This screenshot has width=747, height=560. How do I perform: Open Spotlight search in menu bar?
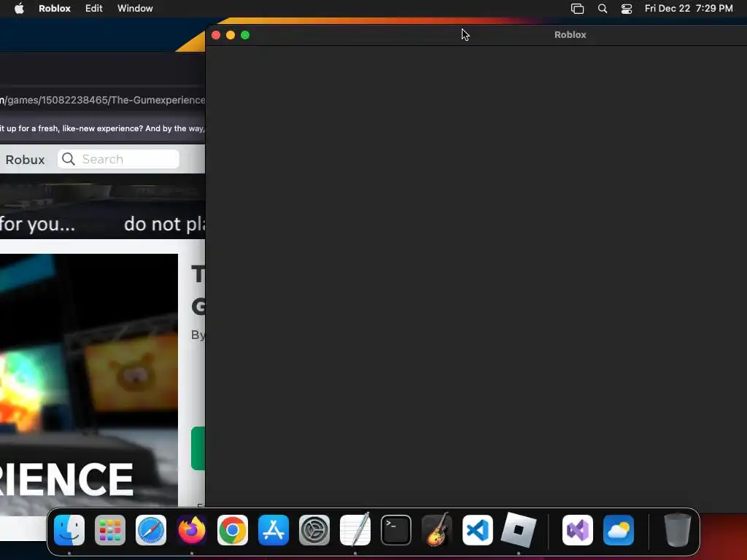coord(602,9)
